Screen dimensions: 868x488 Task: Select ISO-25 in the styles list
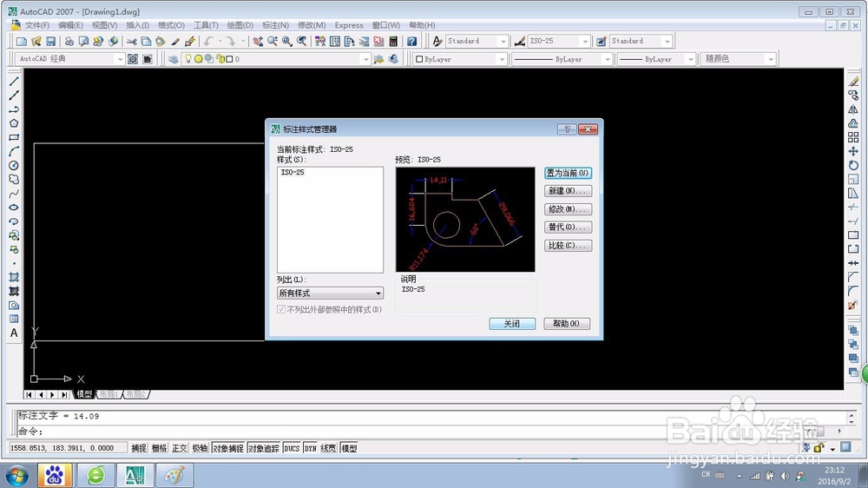pos(293,172)
